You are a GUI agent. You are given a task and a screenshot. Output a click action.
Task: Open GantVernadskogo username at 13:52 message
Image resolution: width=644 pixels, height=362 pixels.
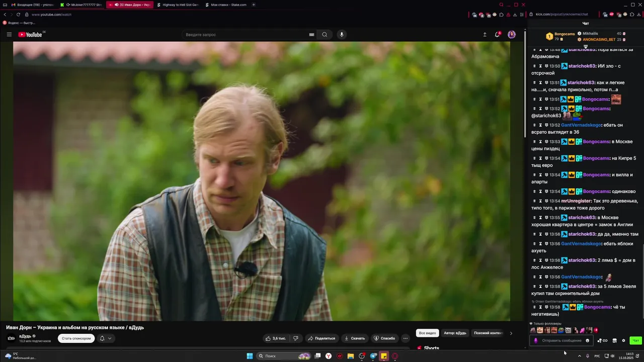(x=581, y=125)
